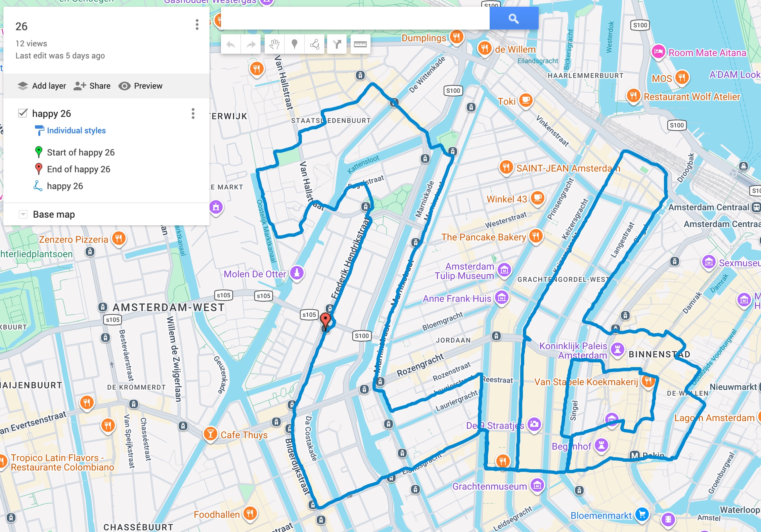This screenshot has height=532, width=761.
Task: Click the Room Mate Aitana hotel icon
Action: click(x=659, y=52)
